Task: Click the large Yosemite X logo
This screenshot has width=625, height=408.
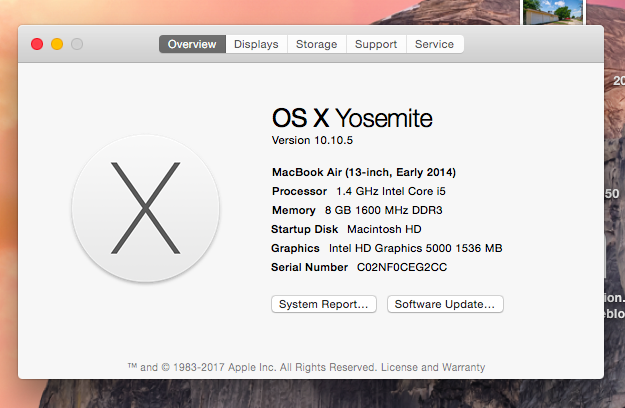Action: (x=146, y=209)
